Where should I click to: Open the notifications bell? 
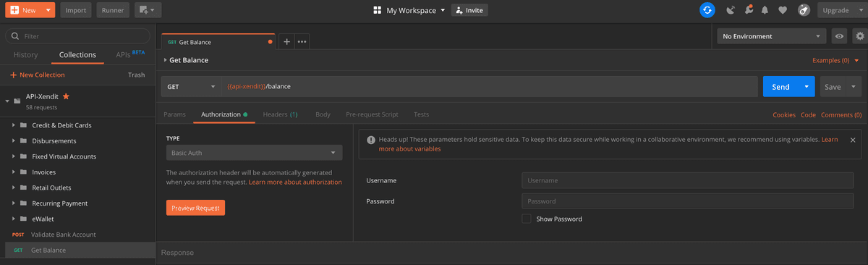765,10
